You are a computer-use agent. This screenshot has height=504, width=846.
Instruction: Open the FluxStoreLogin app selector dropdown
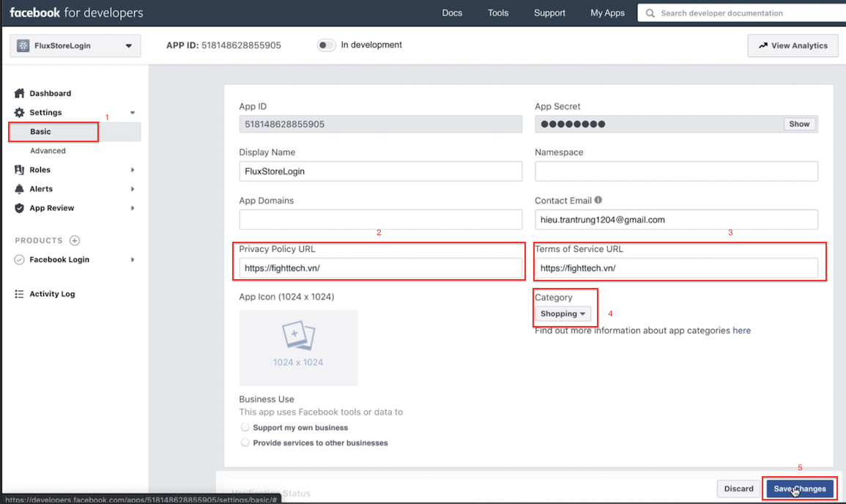pos(75,46)
